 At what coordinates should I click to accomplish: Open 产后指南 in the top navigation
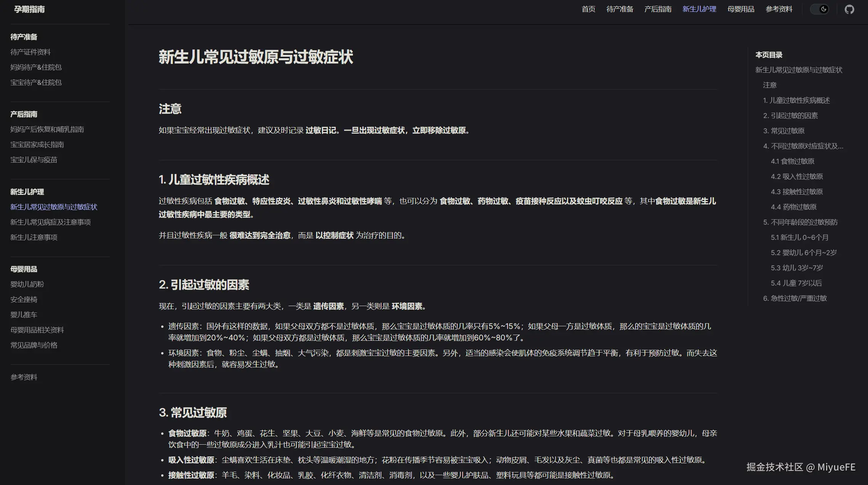[x=658, y=9]
